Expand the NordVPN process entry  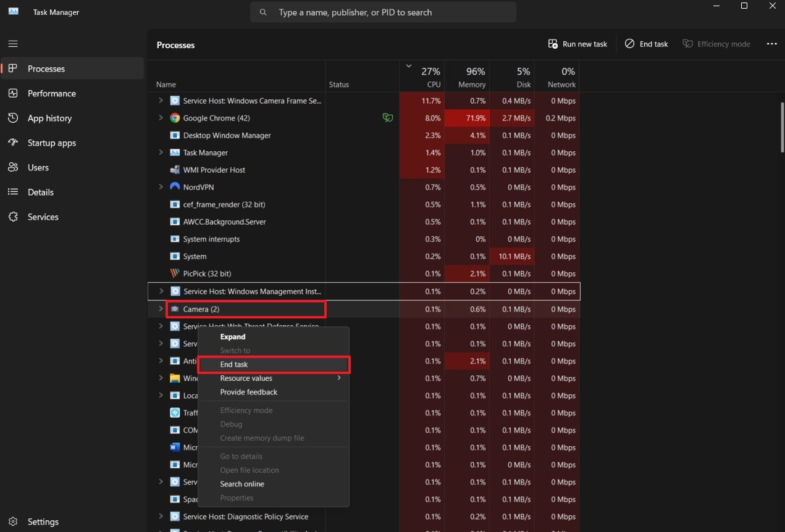160,187
